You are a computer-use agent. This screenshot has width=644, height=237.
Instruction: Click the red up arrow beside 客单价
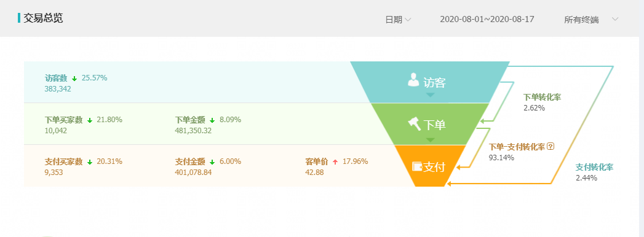(335, 162)
